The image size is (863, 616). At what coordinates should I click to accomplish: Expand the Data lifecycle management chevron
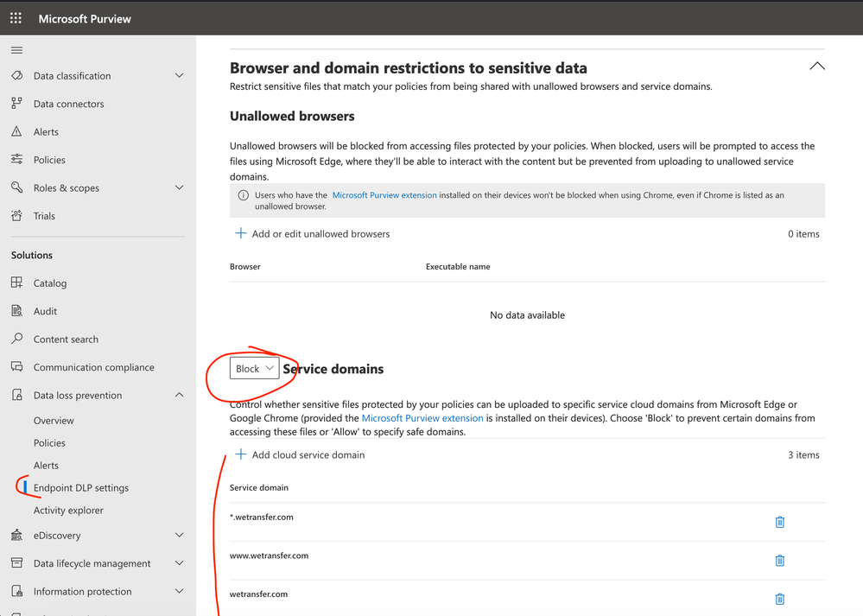(179, 563)
